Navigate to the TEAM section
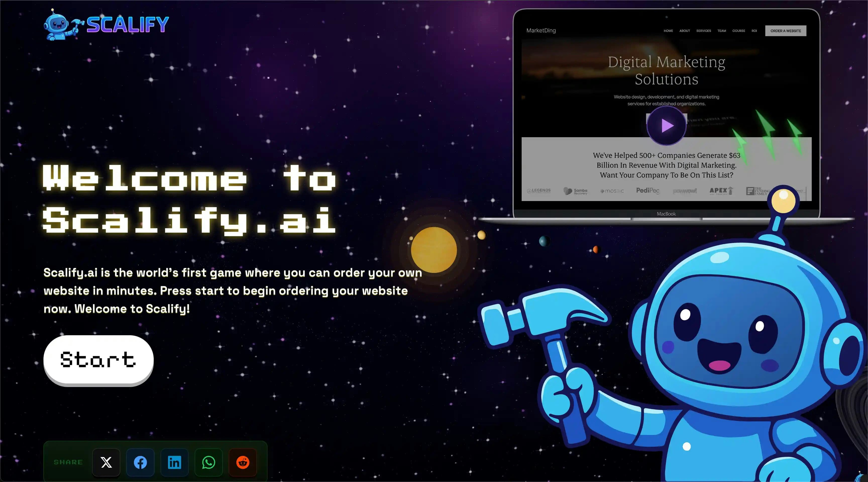Viewport: 868px width, 482px height. click(x=721, y=31)
